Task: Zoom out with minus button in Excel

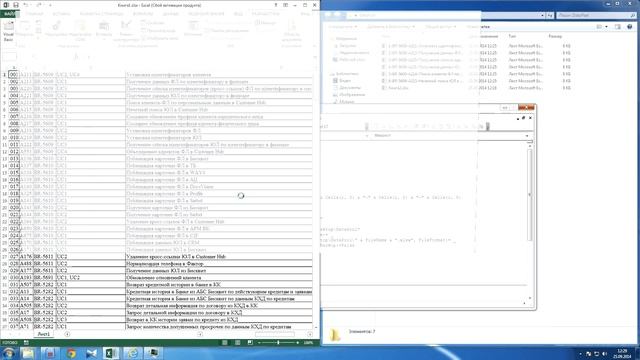Action: click(x=259, y=342)
